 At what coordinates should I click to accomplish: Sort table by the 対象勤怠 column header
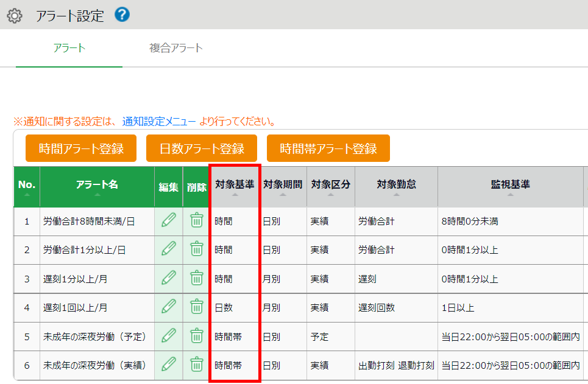[397, 187]
